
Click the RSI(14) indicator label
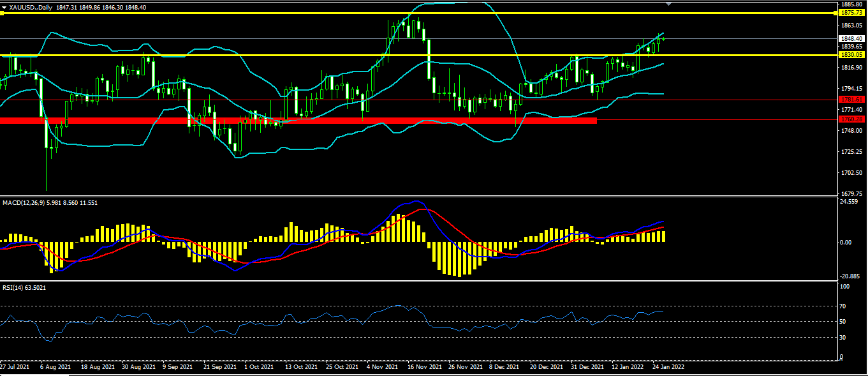[x=13, y=288]
